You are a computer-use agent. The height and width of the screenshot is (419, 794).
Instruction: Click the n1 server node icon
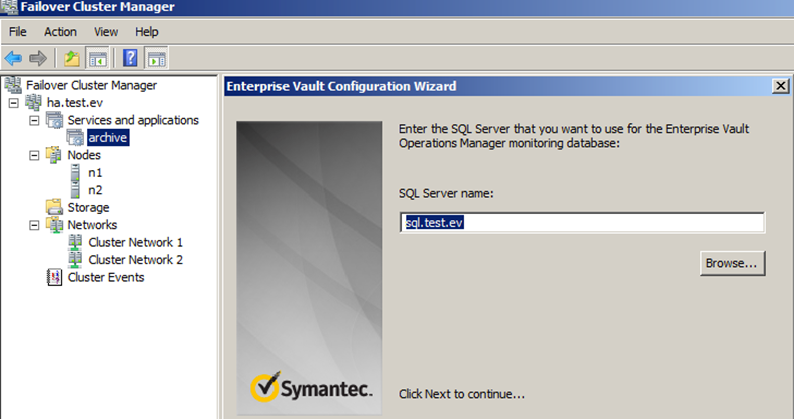[x=75, y=172]
